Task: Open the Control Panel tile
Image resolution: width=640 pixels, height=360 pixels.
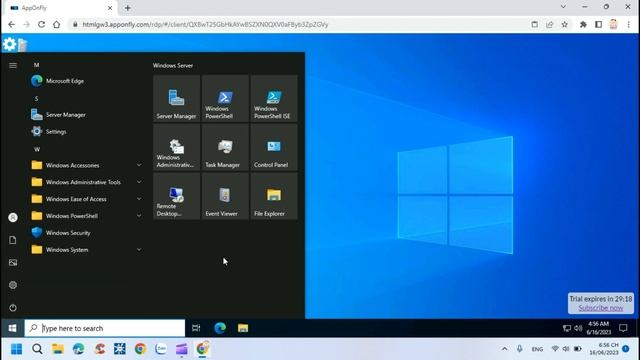Action: pyautogui.click(x=274, y=147)
